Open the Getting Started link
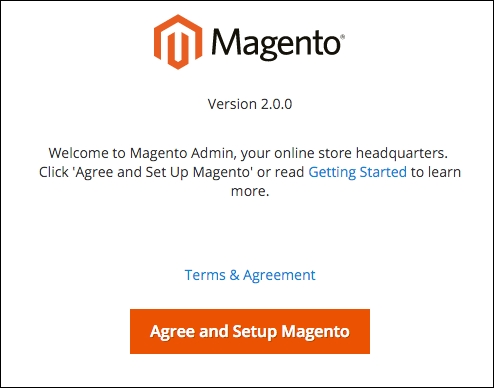This screenshot has height=388, width=494. coord(357,172)
